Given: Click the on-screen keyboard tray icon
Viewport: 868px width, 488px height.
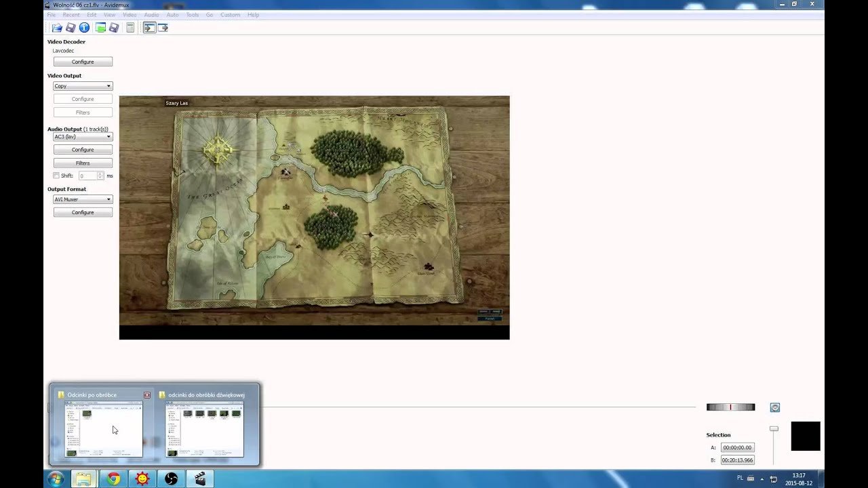Looking at the screenshot, I should pyautogui.click(x=751, y=479).
